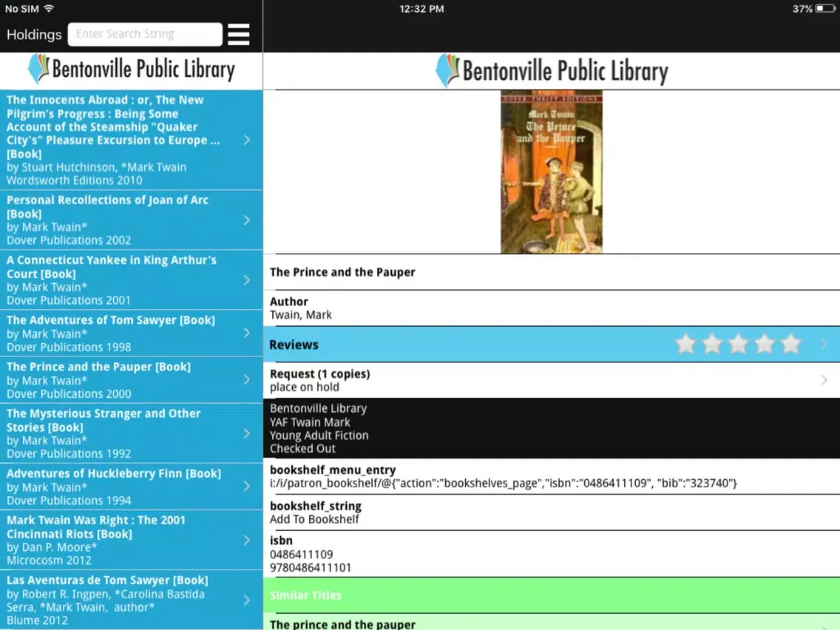Image resolution: width=840 pixels, height=630 pixels.
Task: Select The Prince and the Pauper [Book] list title
Action: pyautogui.click(x=98, y=367)
